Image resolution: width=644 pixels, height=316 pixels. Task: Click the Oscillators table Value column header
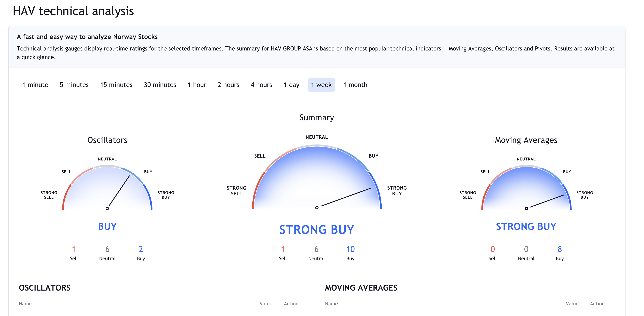[x=266, y=303]
